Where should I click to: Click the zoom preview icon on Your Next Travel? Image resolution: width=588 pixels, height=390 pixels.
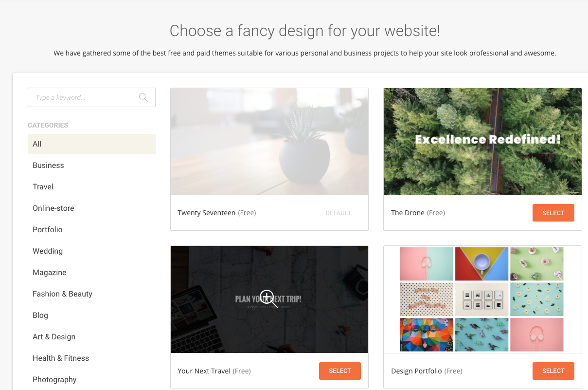pos(268,298)
